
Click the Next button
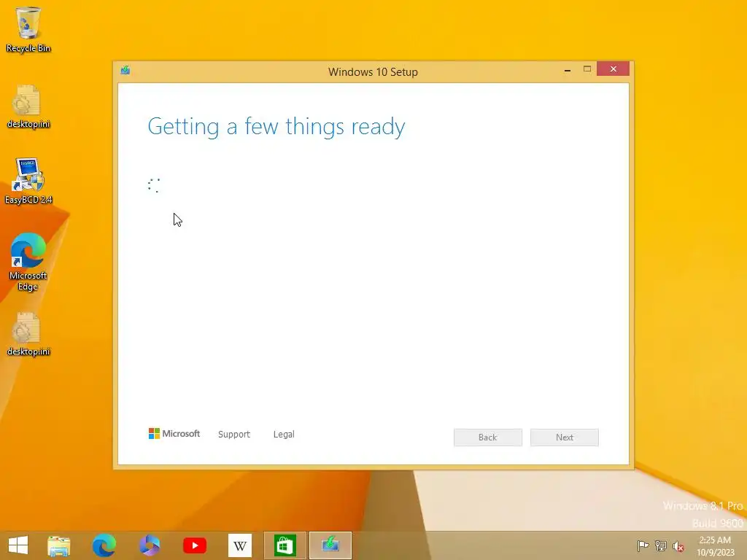[x=565, y=437]
